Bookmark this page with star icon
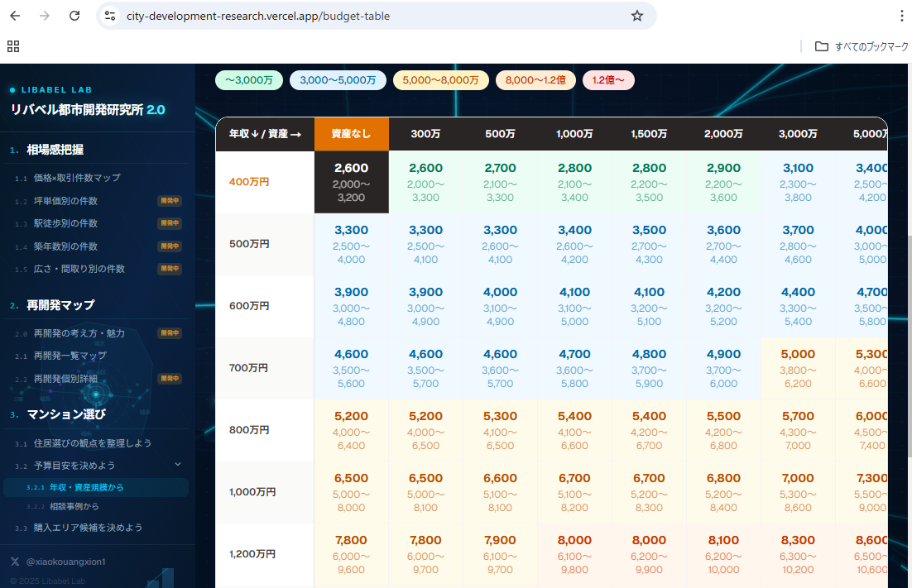 [636, 16]
